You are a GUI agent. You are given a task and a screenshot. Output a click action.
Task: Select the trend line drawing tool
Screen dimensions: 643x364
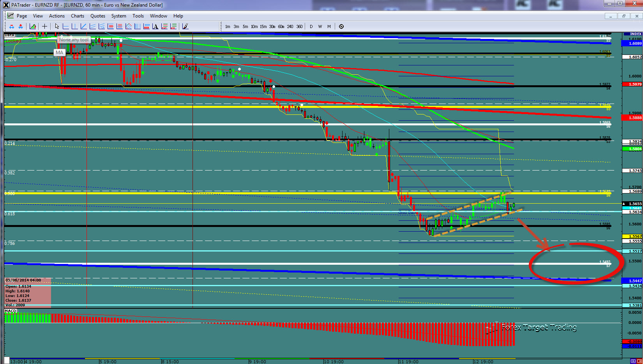[83, 26]
